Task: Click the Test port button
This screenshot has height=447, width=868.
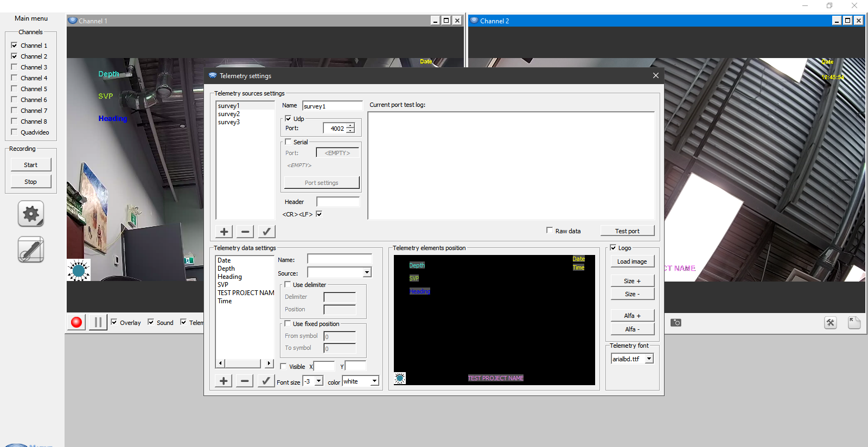Action: [x=627, y=231]
